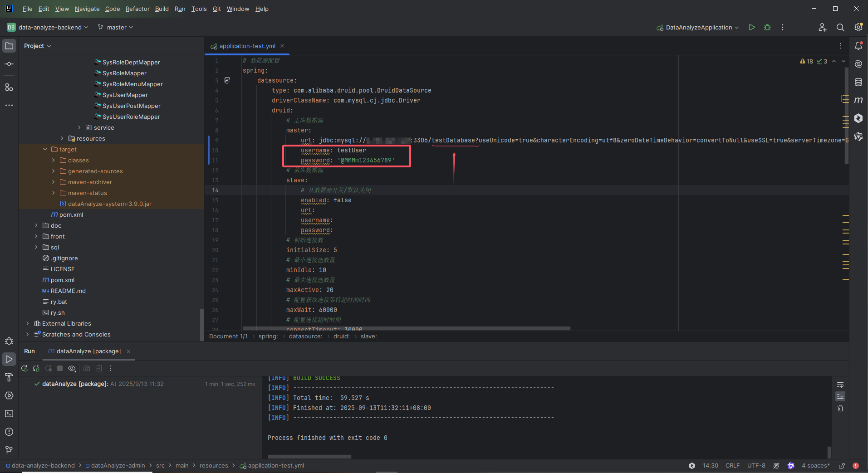Viewport: 868px width, 473px height.
Task: Run the DataAnalyzeApplication configuration
Action: (x=751, y=27)
